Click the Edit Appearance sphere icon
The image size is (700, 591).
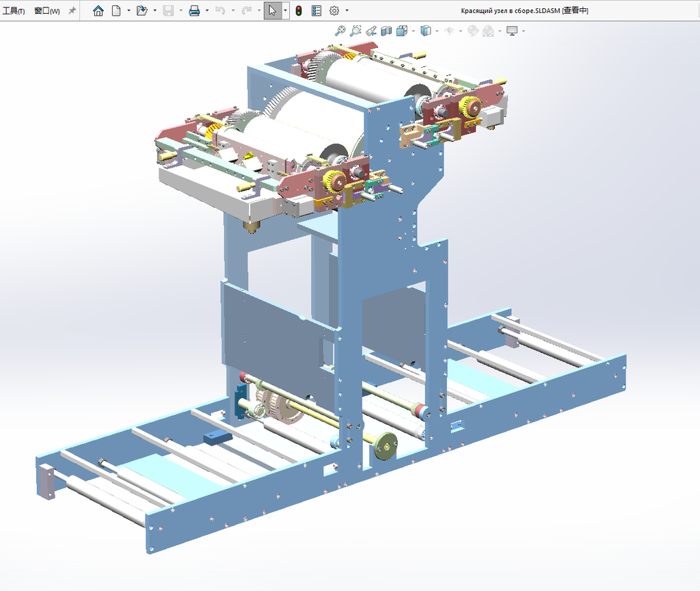[473, 31]
